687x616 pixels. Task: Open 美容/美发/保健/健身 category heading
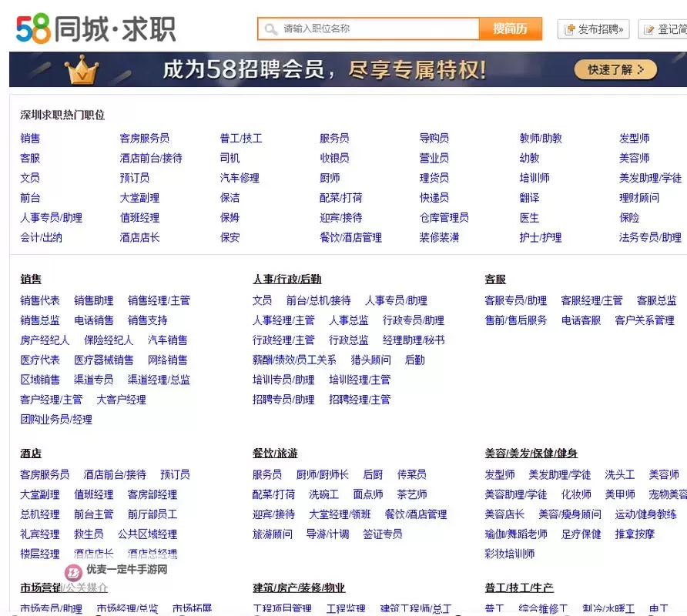531,454
